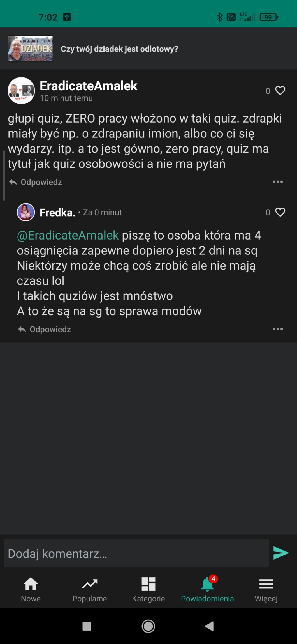Reply to Fredka's comment

45,329
